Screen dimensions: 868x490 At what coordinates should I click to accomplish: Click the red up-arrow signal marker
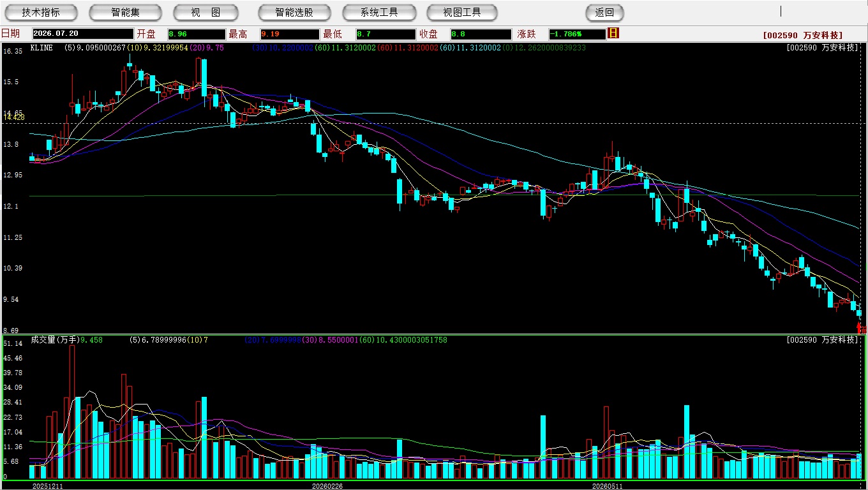click(859, 327)
